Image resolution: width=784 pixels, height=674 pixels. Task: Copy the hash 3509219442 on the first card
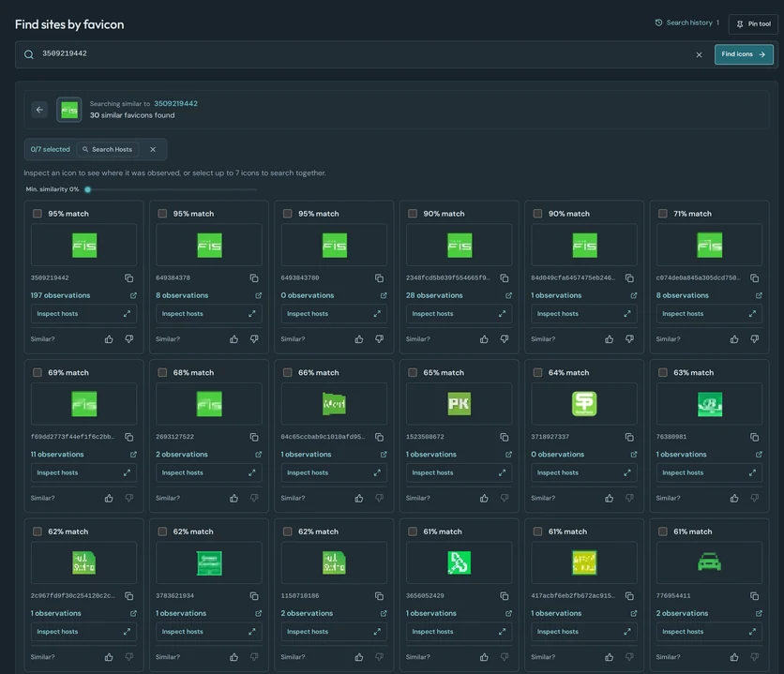pos(129,278)
